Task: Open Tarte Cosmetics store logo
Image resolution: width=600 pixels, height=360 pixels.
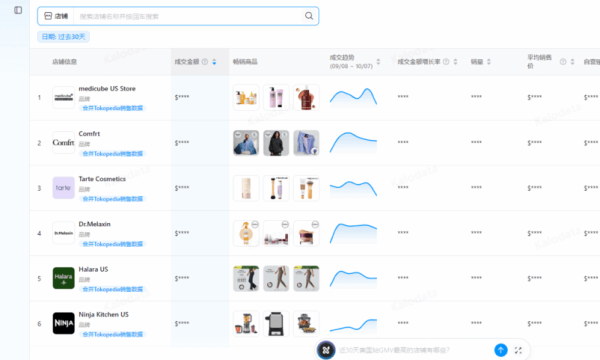Action: 64,188
